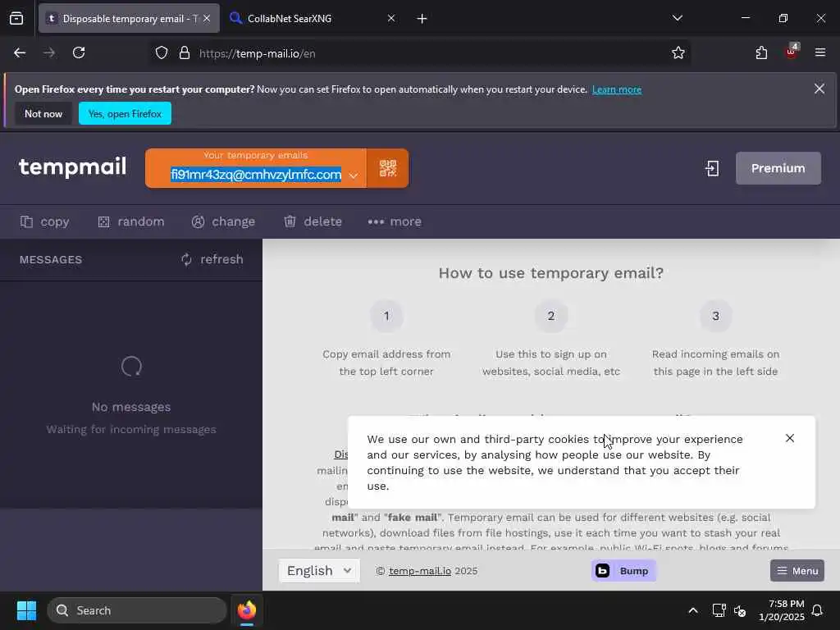
Task: Generate a random email address
Action: tap(131, 221)
